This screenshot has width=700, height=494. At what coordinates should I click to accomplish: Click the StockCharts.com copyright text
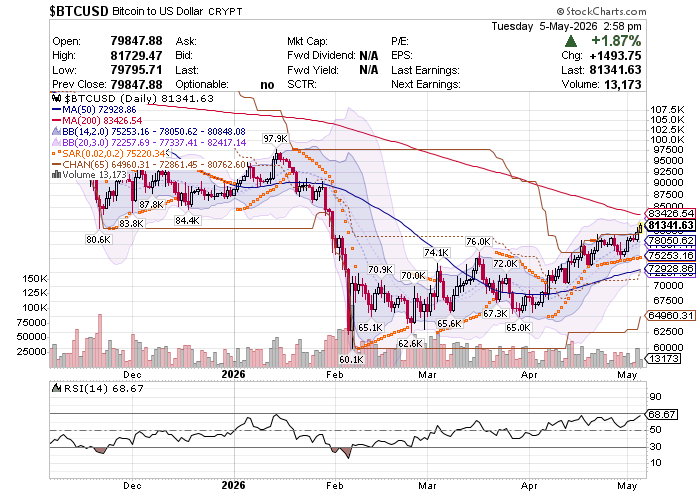pyautogui.click(x=601, y=12)
